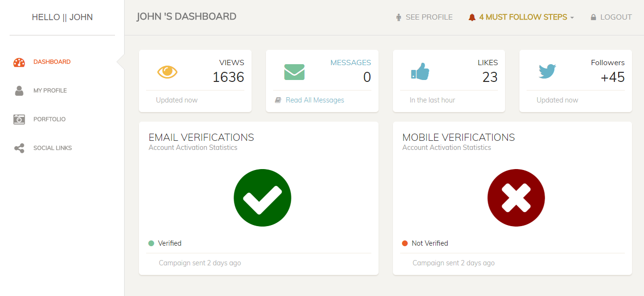Click the book icon beside Read All Messages
Screen dimensions: 644x296
tap(278, 100)
